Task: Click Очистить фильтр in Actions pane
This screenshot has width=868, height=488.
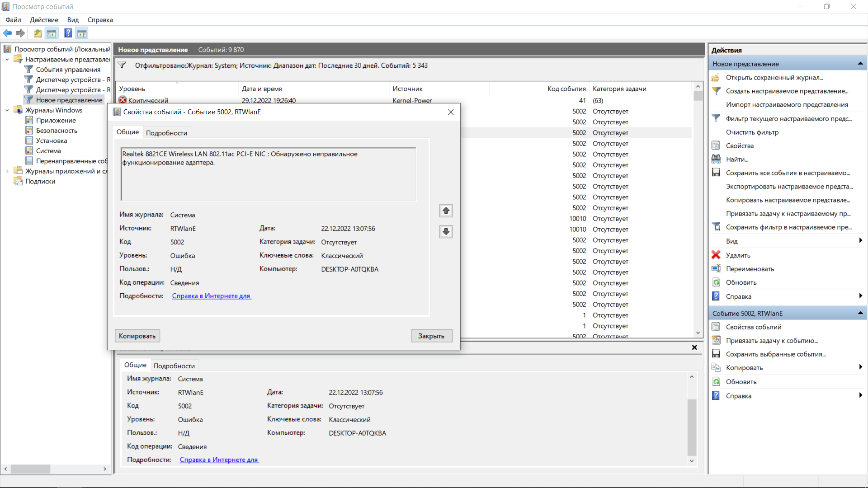Action: pos(752,132)
